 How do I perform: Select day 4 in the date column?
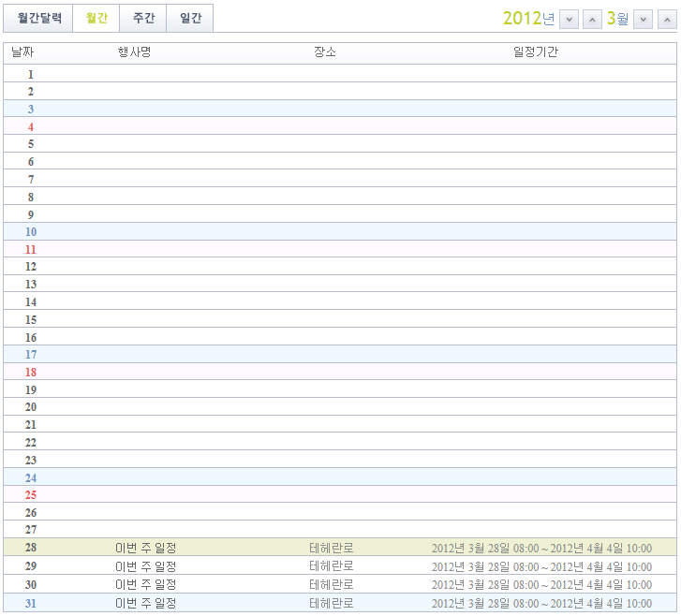pyautogui.click(x=31, y=126)
